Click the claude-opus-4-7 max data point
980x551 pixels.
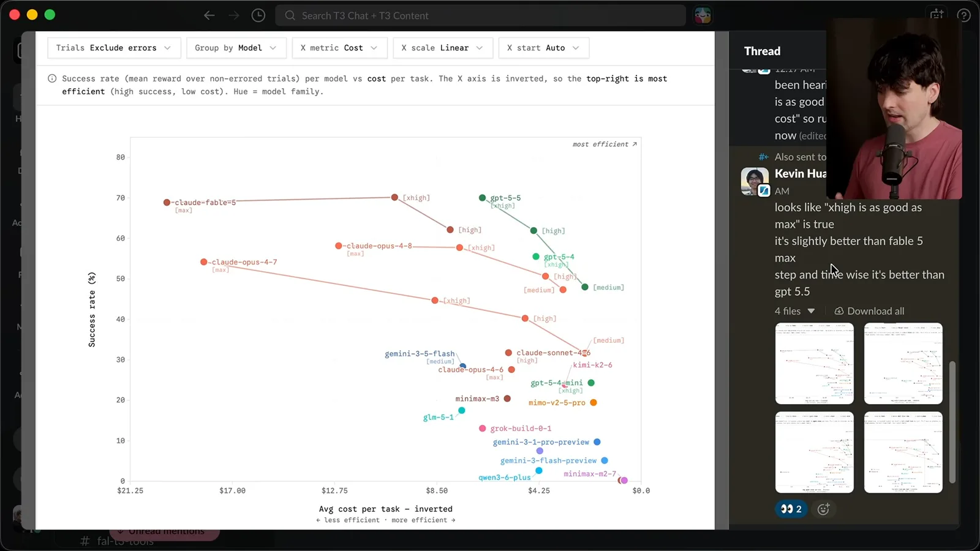tap(204, 262)
